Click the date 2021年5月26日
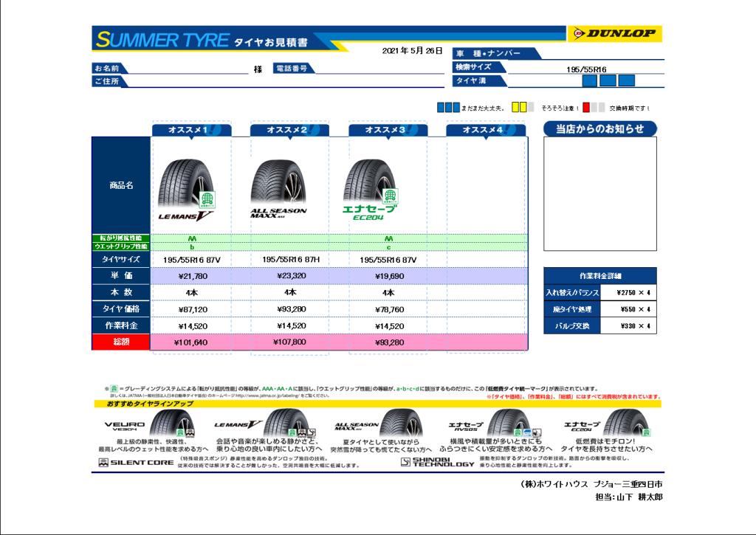 (412, 51)
